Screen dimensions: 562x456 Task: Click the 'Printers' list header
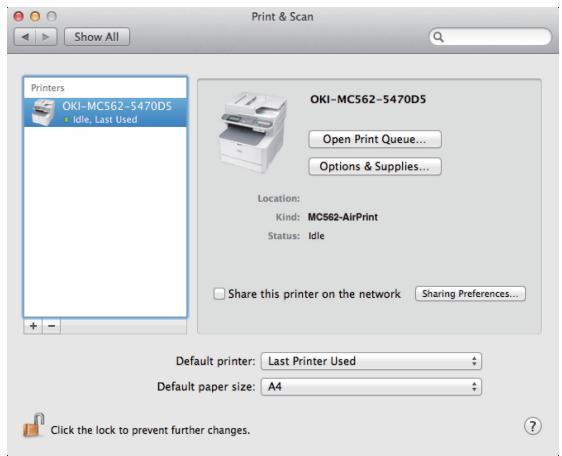[x=48, y=88]
